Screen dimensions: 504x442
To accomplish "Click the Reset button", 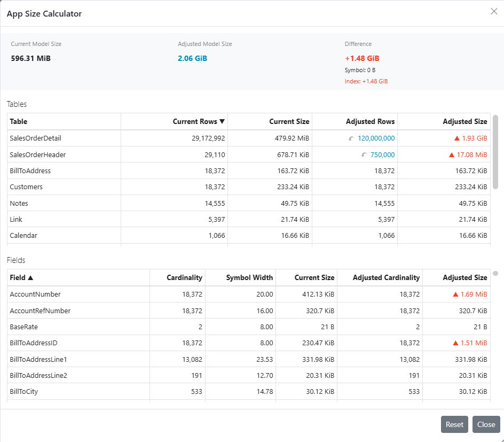I will (454, 424).
